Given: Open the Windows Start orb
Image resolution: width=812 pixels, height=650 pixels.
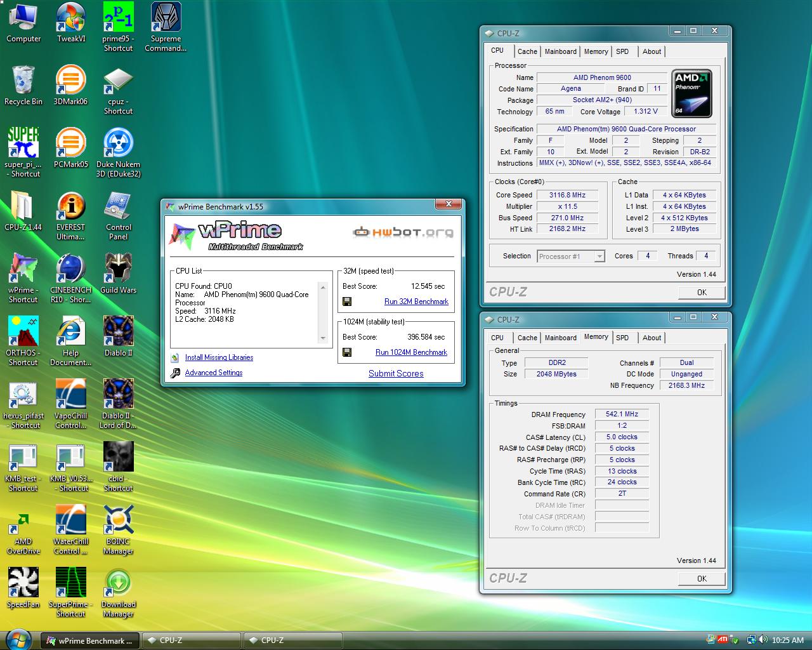Looking at the screenshot, I should click(19, 640).
